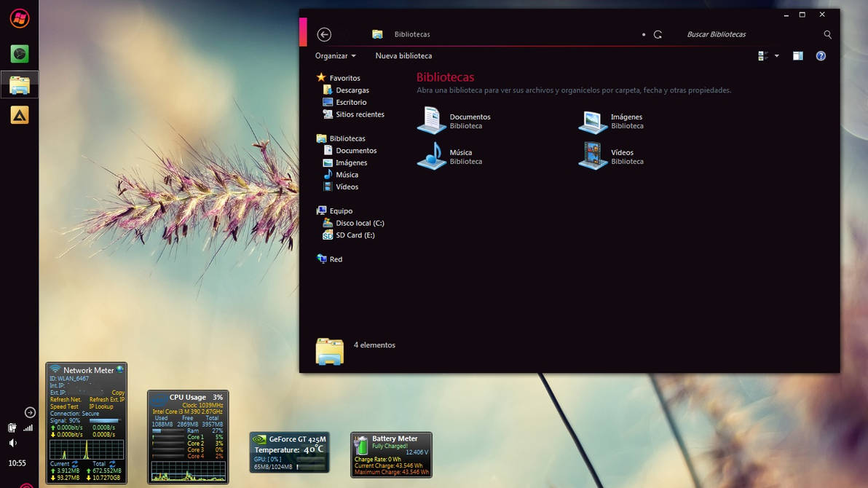Image resolution: width=868 pixels, height=488 pixels.
Task: Click the CPU Usage history graph
Action: tap(188, 471)
